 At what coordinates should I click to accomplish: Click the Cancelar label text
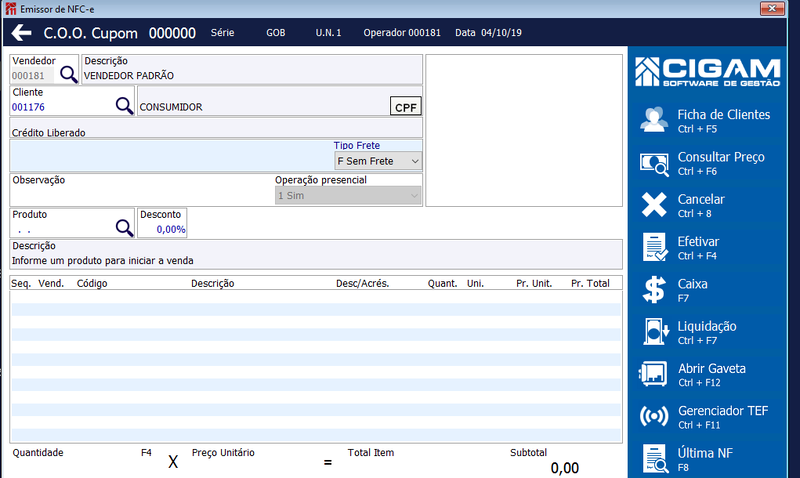click(x=701, y=199)
